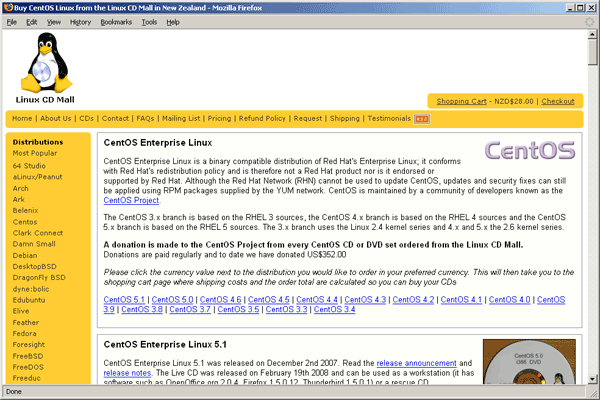Jump to CentOS 4.5 version link

(x=269, y=300)
